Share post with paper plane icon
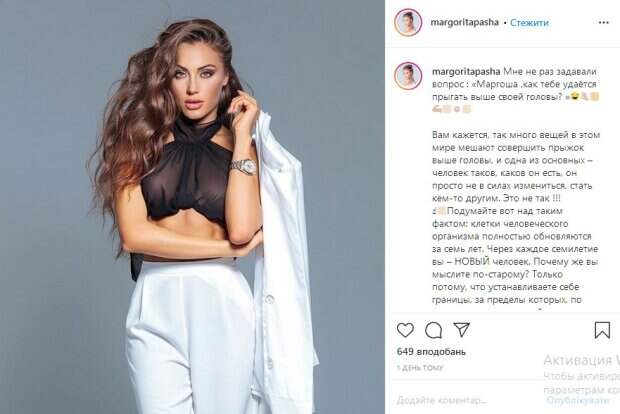 click(x=461, y=329)
